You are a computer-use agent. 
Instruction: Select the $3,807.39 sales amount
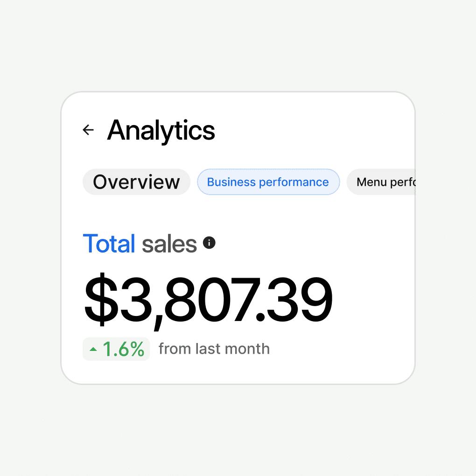click(x=208, y=301)
